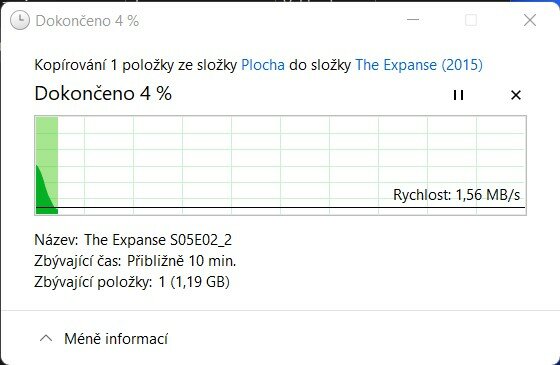Close the dialog from the title bar
The width and height of the screenshot is (560, 365).
coord(530,20)
